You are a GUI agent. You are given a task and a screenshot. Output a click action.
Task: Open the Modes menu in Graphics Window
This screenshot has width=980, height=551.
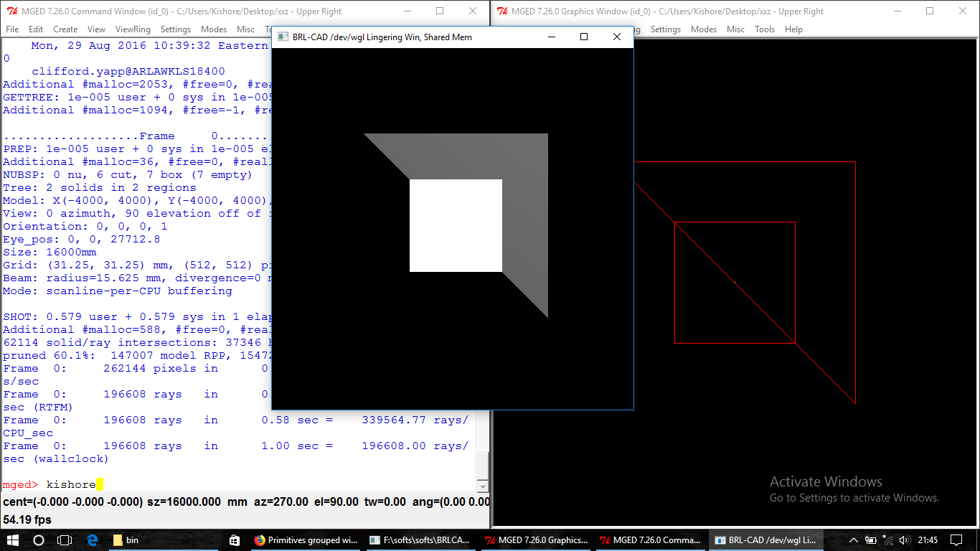click(x=704, y=29)
